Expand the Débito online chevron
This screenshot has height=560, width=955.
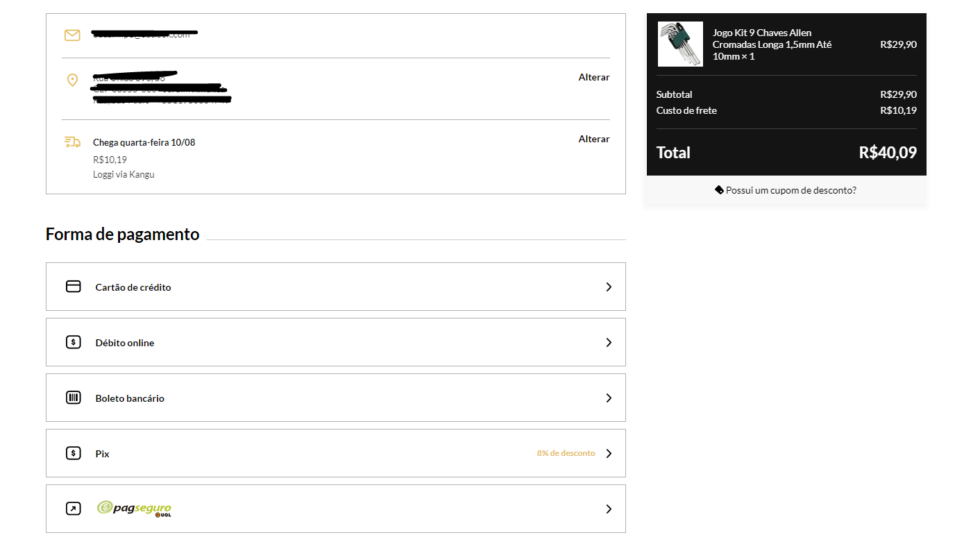[609, 342]
